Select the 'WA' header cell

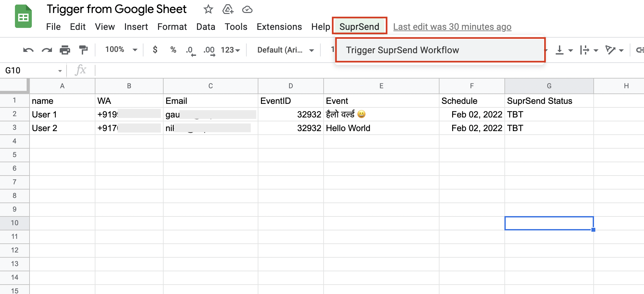click(129, 101)
